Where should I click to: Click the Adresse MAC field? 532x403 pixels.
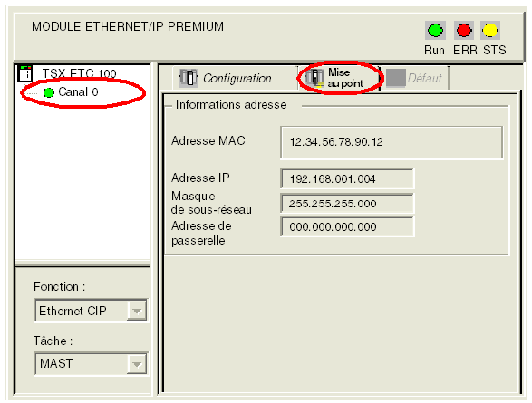[x=392, y=142]
